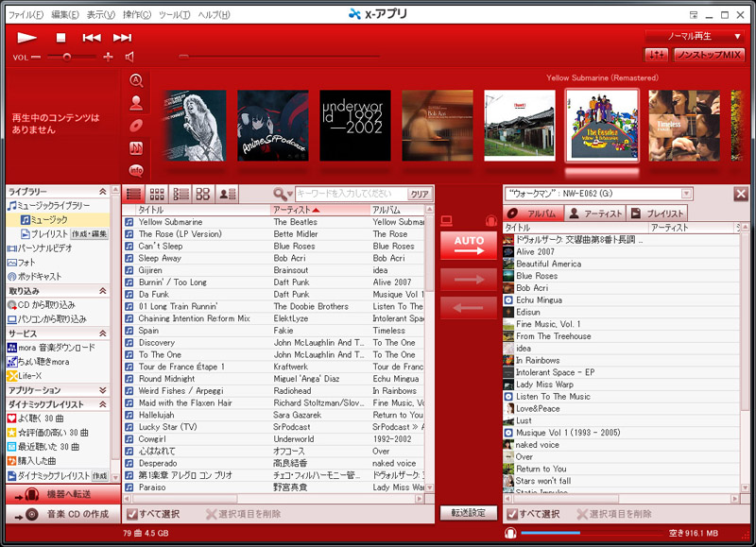The height and width of the screenshot is (547, 756).
Task: Open the ヘルプ(H) menu
Action: click(x=214, y=15)
